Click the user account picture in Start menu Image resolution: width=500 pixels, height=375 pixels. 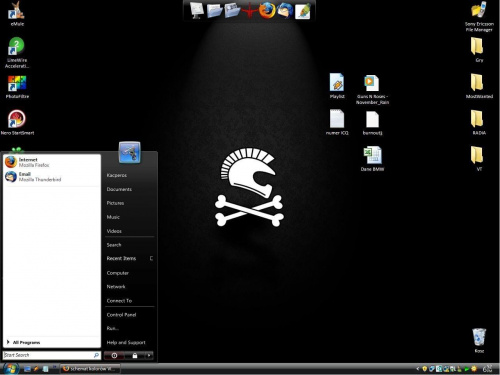click(130, 152)
